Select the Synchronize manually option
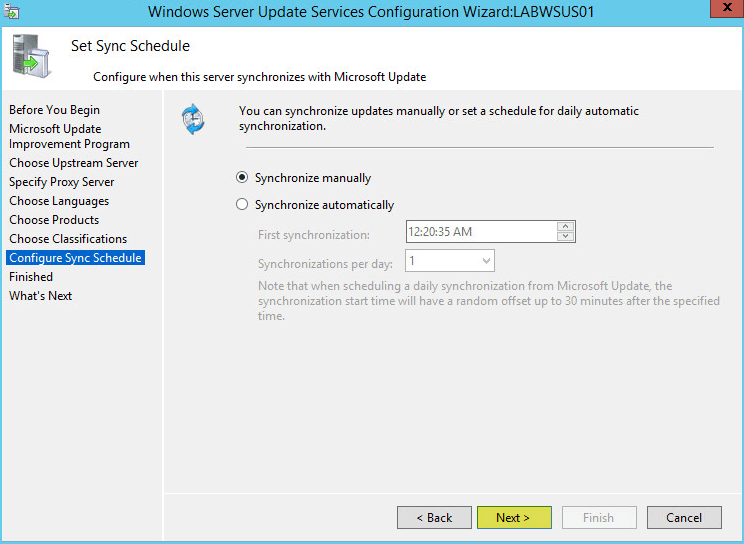This screenshot has width=744, height=544. point(241,178)
